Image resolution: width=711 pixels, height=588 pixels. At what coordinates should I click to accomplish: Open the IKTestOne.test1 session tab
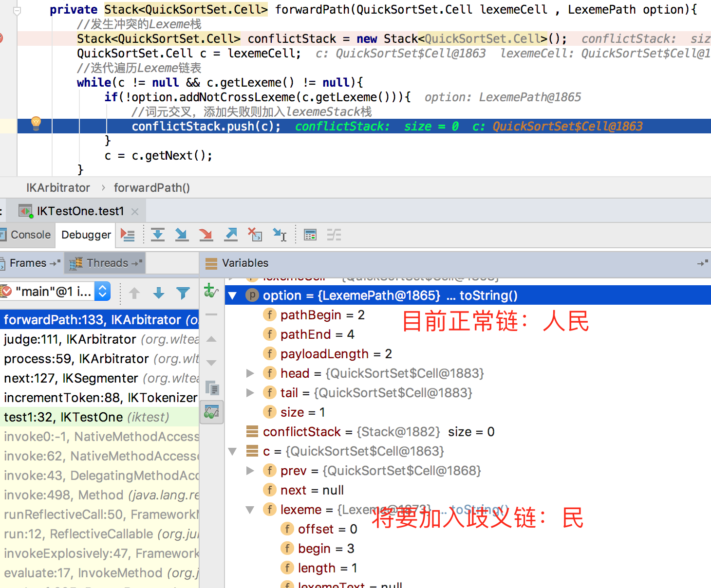coord(75,211)
